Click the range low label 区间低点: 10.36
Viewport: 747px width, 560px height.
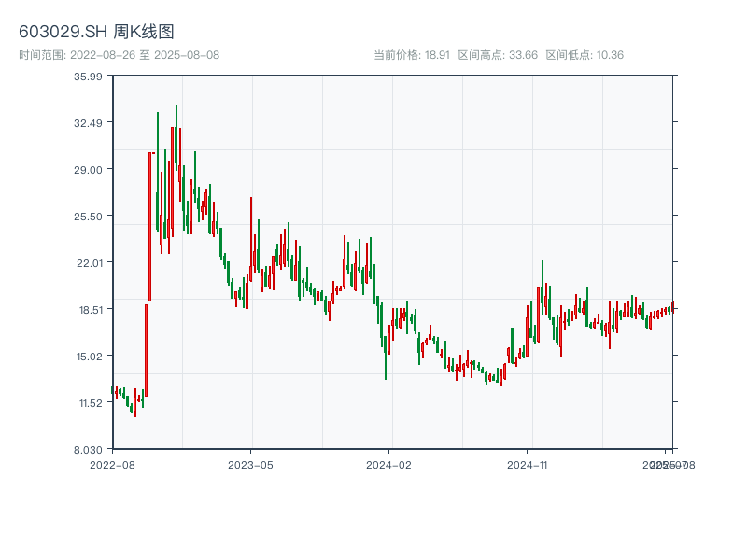pyautogui.click(x=585, y=55)
